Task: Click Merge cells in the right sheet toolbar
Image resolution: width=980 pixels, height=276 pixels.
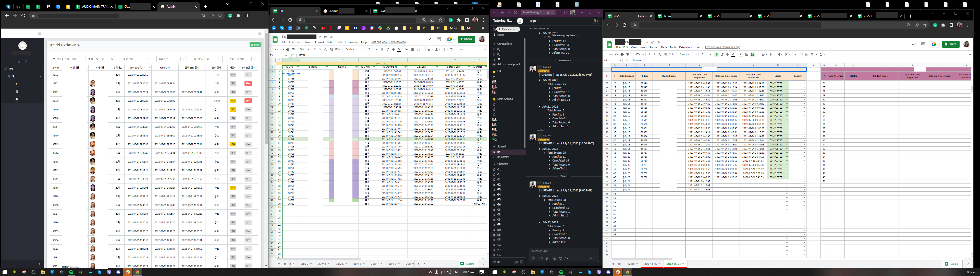Action: click(753, 54)
